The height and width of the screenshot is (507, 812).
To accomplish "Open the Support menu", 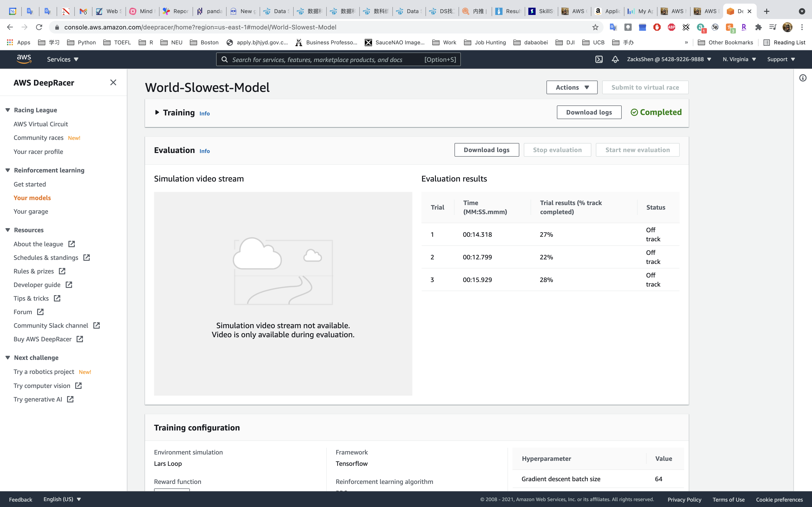I will click(781, 59).
